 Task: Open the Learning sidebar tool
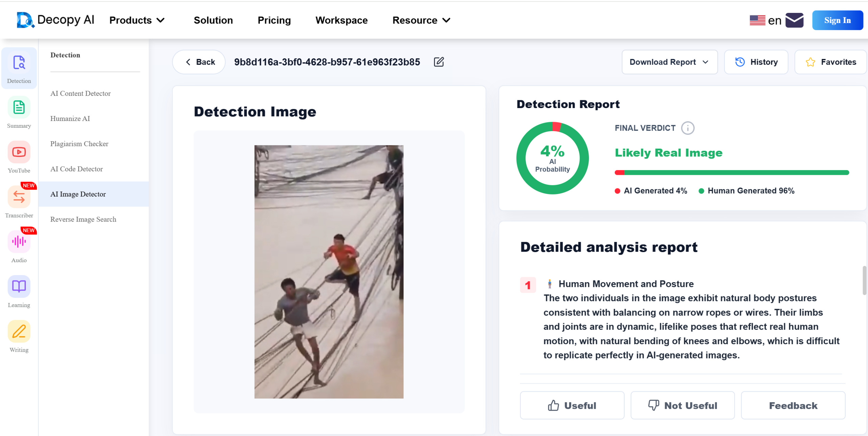[x=19, y=292]
